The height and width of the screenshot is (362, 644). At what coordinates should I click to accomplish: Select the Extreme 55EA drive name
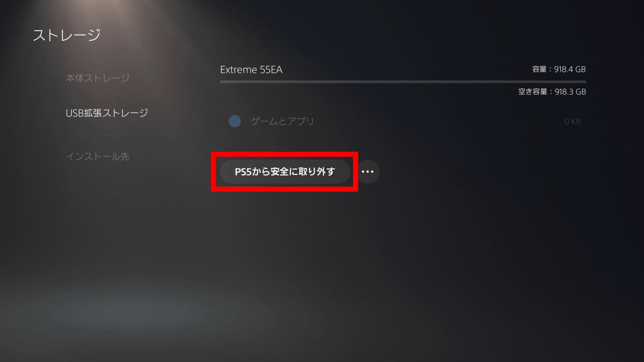point(251,70)
